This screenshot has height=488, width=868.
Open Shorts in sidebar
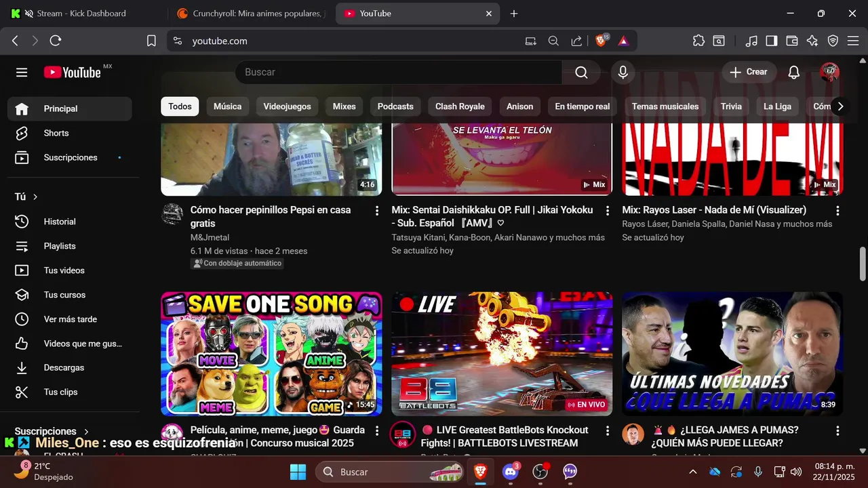pos(69,134)
